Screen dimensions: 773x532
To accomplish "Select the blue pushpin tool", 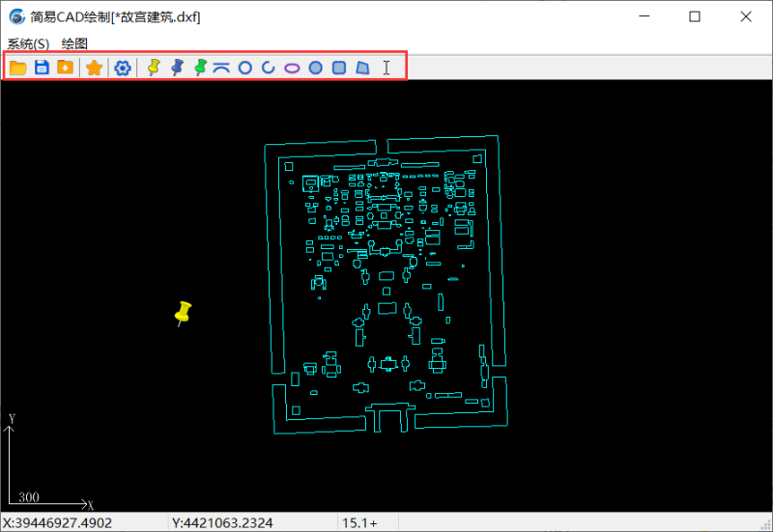I will [x=177, y=67].
